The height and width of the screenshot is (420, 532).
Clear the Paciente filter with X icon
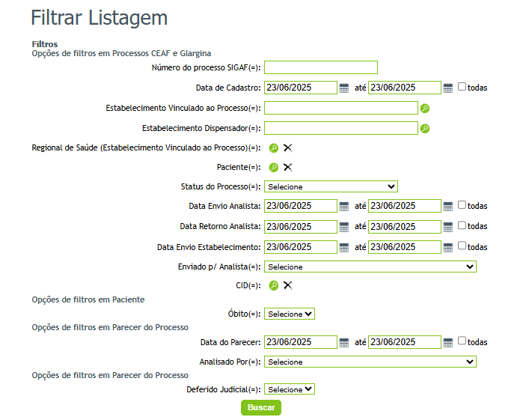pos(287,168)
